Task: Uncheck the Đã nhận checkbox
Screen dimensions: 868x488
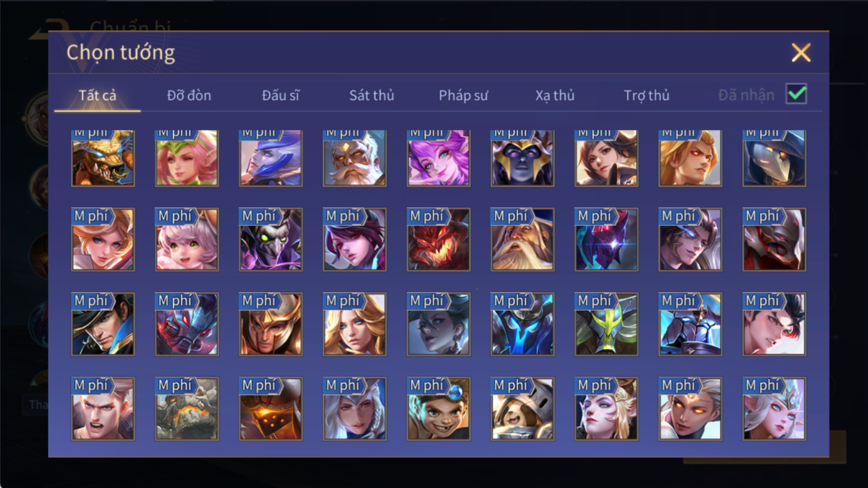Action: [796, 95]
